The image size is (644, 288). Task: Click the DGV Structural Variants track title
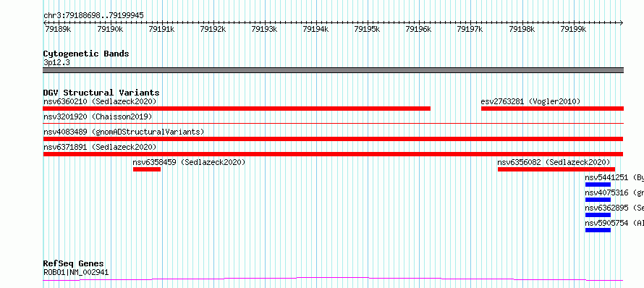pos(101,93)
